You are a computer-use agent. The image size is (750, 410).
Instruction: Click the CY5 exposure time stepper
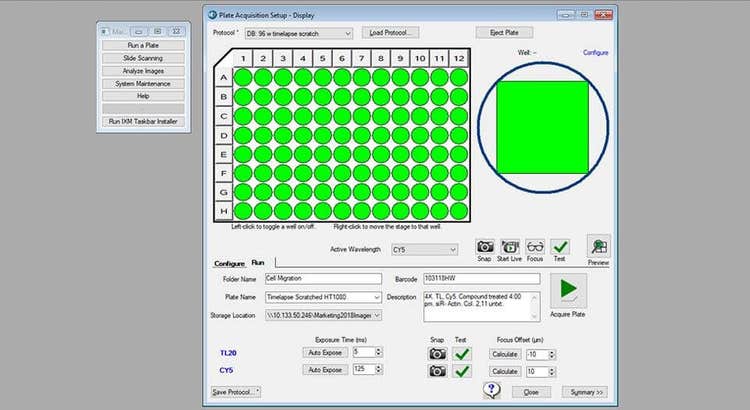click(x=378, y=369)
